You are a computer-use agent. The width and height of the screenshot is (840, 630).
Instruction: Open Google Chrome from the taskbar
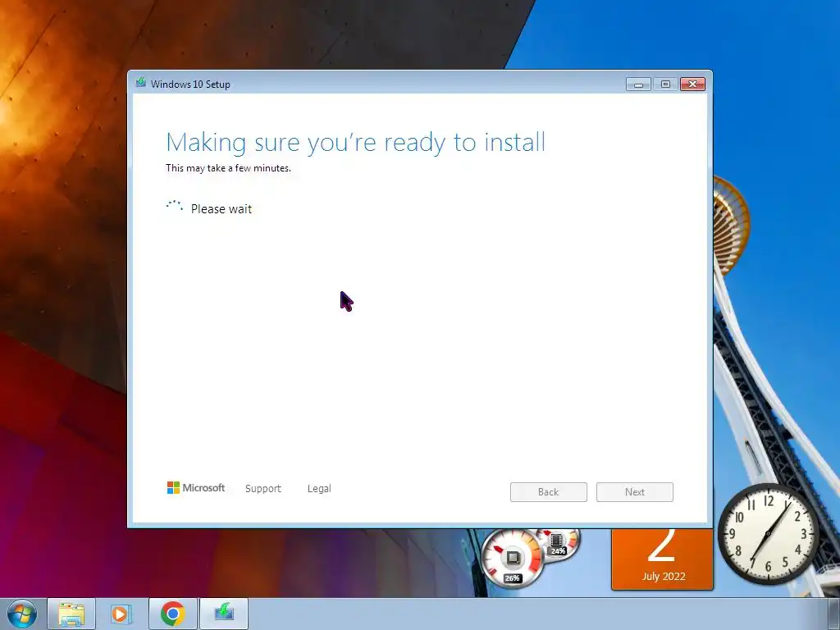coord(172,614)
